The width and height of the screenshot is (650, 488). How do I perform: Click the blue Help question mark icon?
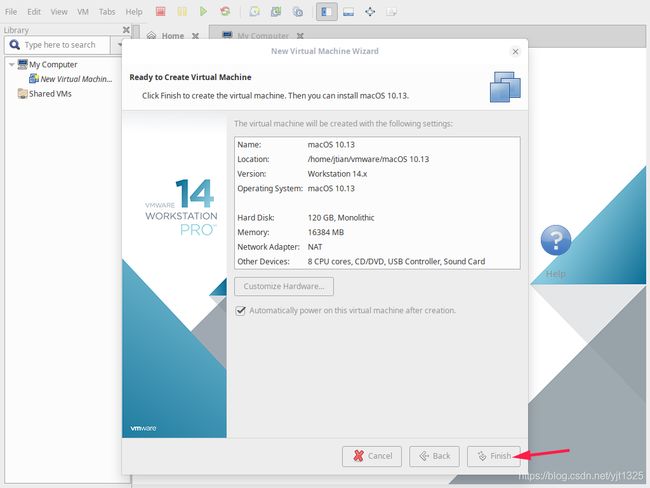[x=555, y=240]
